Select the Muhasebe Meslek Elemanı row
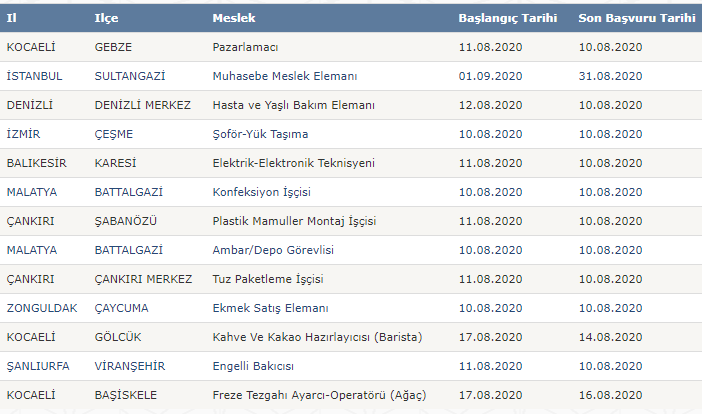 (x=285, y=76)
